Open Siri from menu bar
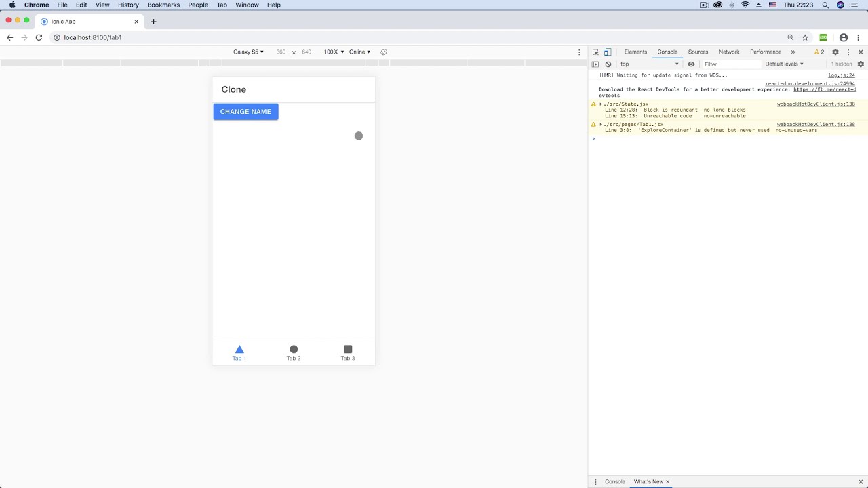868x488 pixels. 841,5
